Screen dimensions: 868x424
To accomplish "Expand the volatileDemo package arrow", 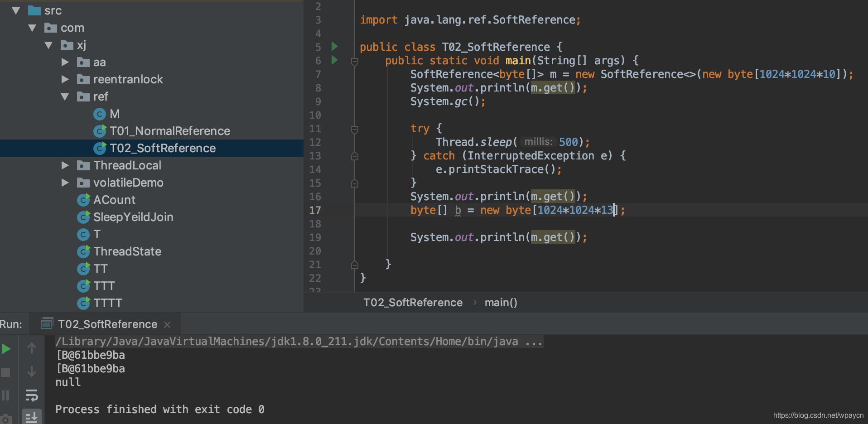I will pyautogui.click(x=65, y=183).
